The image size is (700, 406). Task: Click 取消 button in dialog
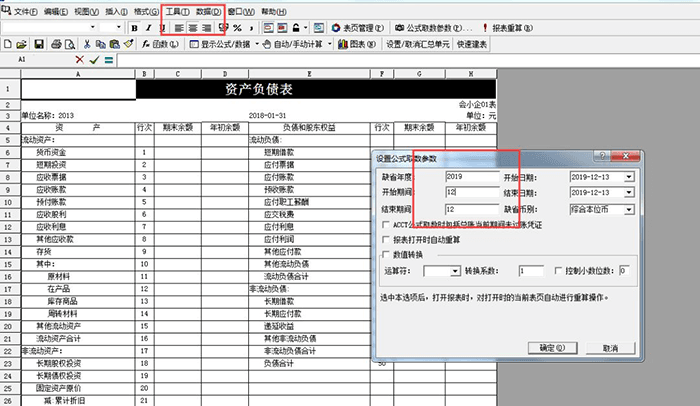610,348
